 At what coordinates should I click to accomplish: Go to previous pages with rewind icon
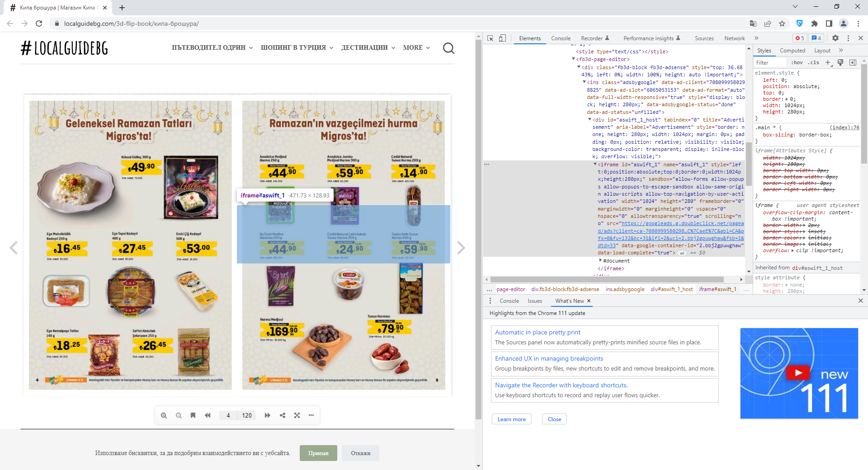208,415
